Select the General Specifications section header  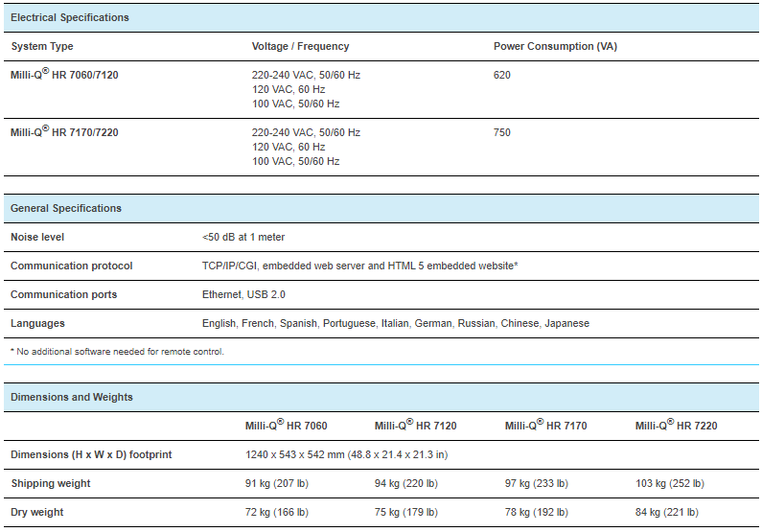click(x=65, y=208)
